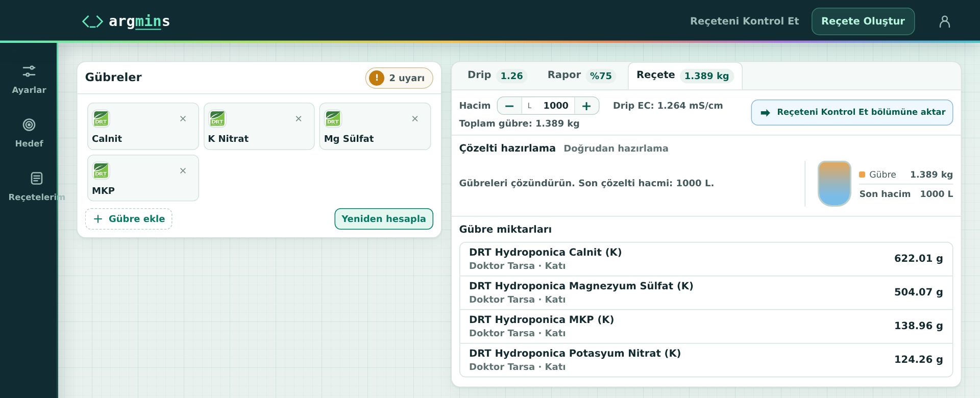The height and width of the screenshot is (398, 980).
Task: Click the 138.96 g amount value
Action: pos(918,326)
